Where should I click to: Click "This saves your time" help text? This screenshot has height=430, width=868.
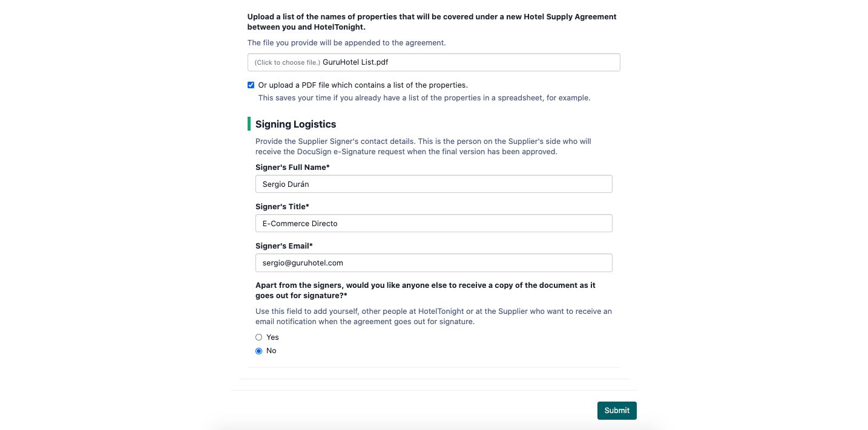coord(424,97)
